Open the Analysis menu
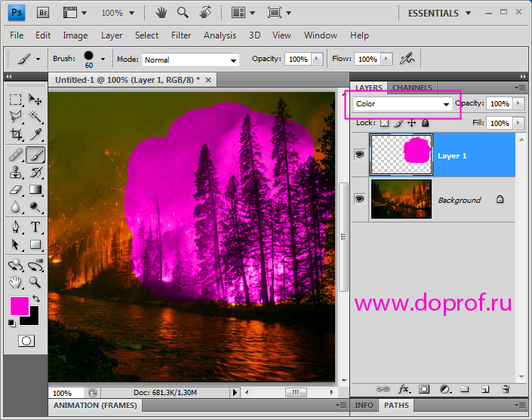 click(x=220, y=35)
